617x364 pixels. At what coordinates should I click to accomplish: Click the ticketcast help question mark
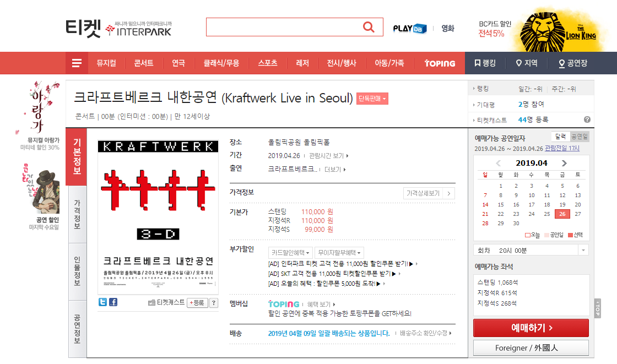pos(214,303)
